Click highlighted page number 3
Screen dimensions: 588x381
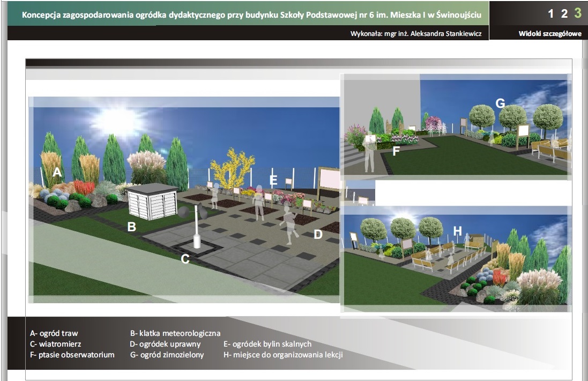577,13
